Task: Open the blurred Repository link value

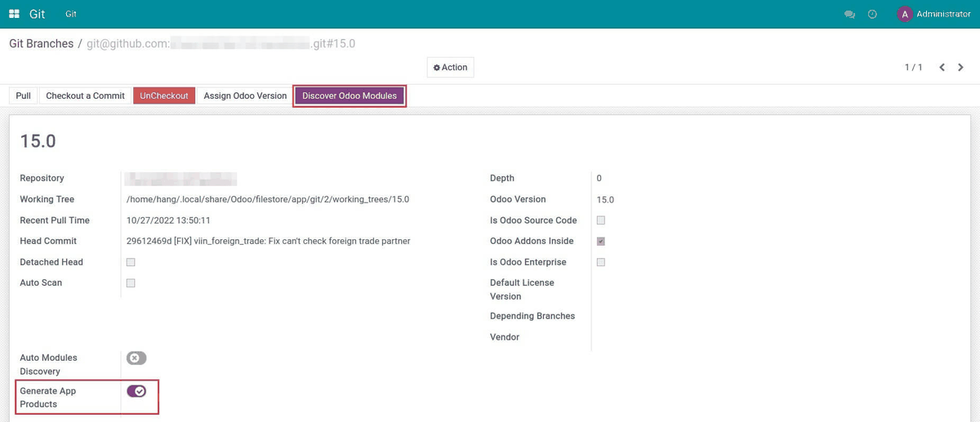Action: click(181, 178)
